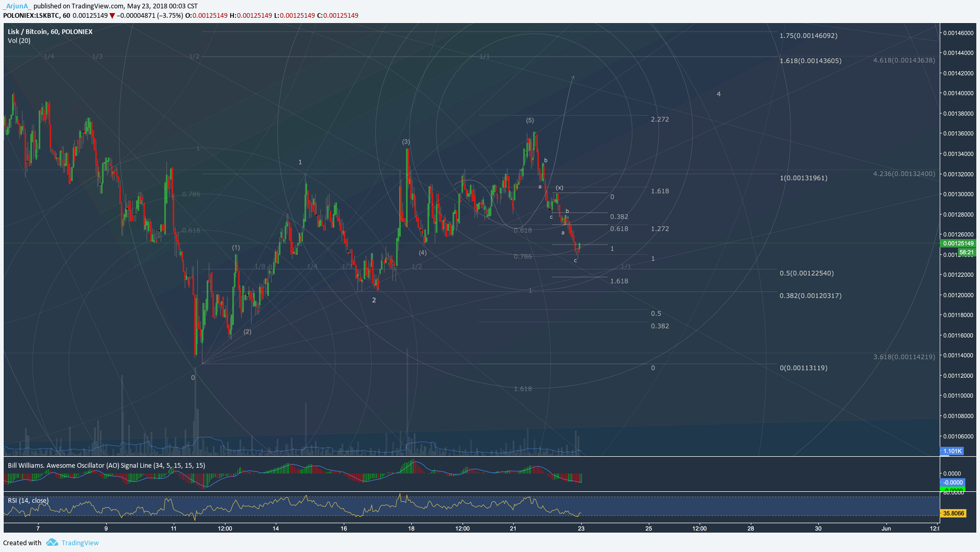Click the 4.236(0.00132400) extension label
This screenshot has width=980, height=552.
point(904,174)
